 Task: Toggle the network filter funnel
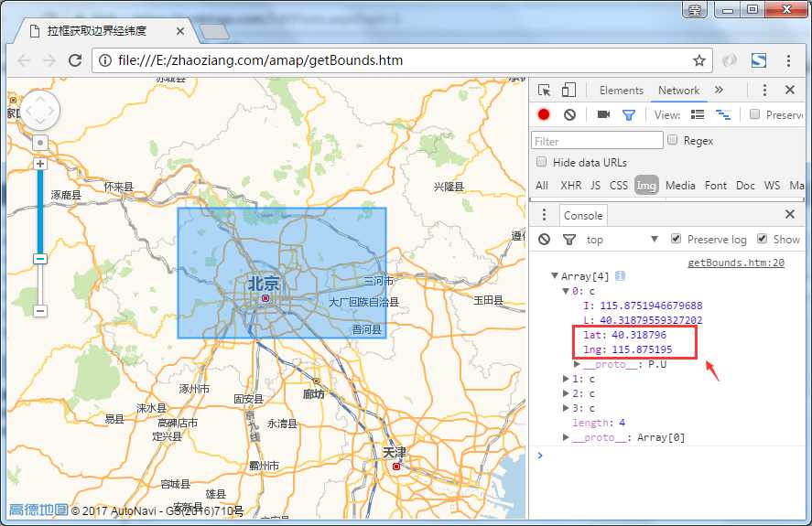[629, 115]
